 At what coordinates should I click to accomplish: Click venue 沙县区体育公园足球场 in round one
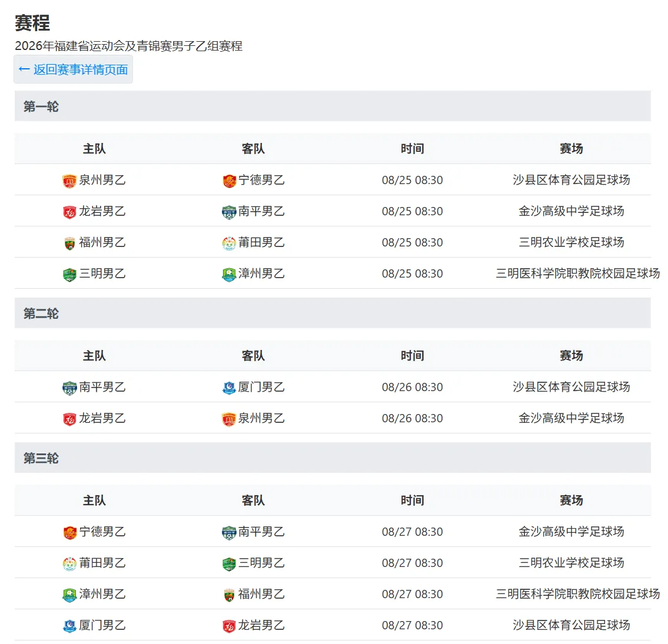point(571,180)
